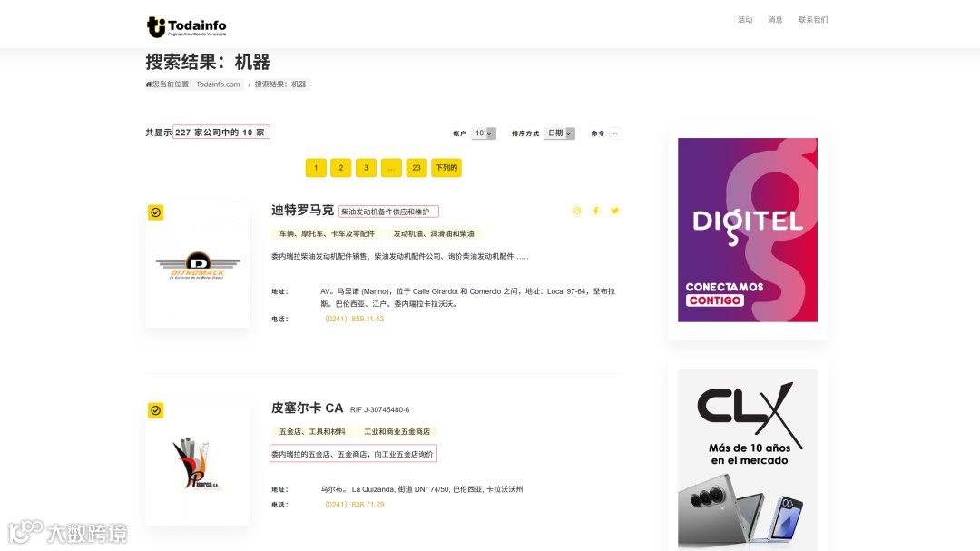Call phone number (0241) 838.71.29

[355, 505]
